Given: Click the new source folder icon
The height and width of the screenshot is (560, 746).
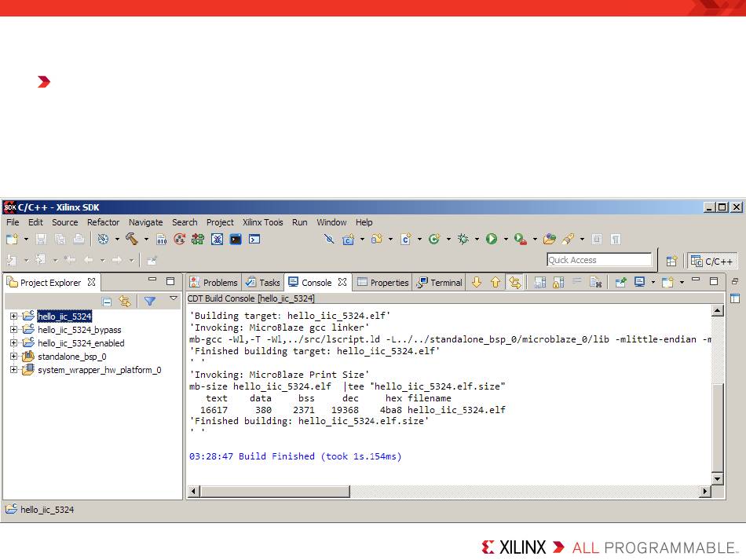Looking at the screenshot, I should click(377, 240).
